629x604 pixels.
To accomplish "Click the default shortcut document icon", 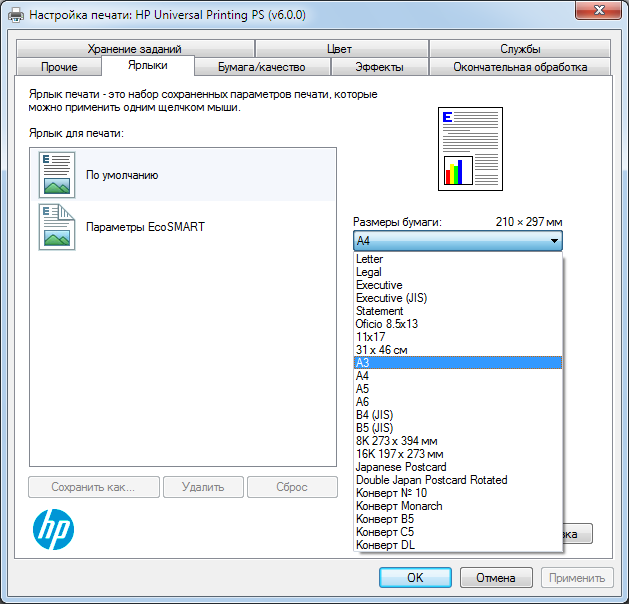I will click(57, 175).
